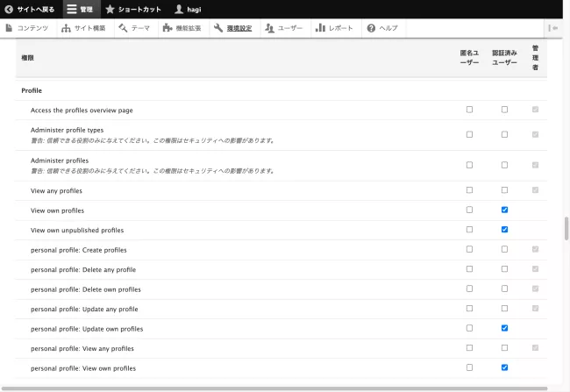Open the Content page icon in toolbar

coord(10,28)
